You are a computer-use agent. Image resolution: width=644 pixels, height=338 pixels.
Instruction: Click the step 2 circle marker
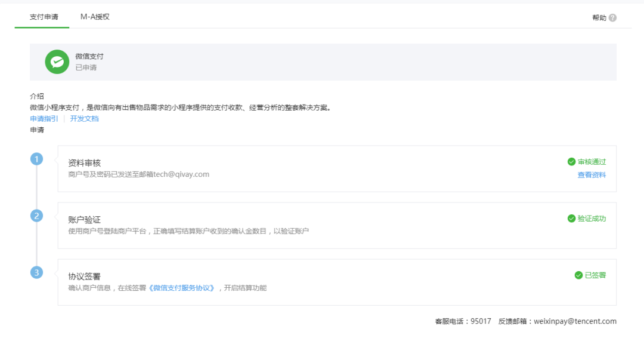[36, 216]
